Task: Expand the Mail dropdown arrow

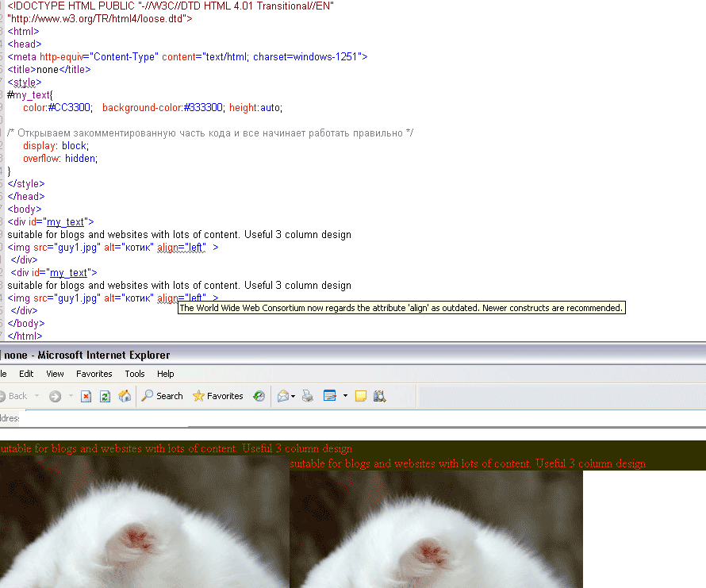Action: tap(294, 396)
